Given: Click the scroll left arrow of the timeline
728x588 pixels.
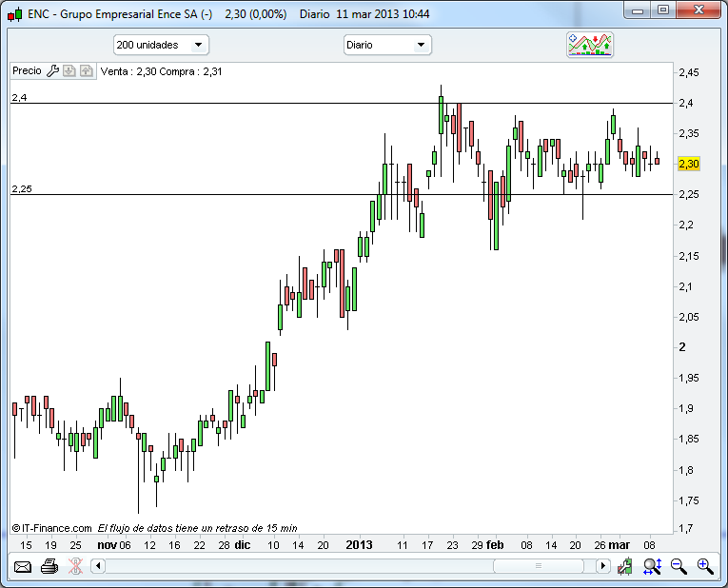Looking at the screenshot, I should pyautogui.click(x=98, y=566).
